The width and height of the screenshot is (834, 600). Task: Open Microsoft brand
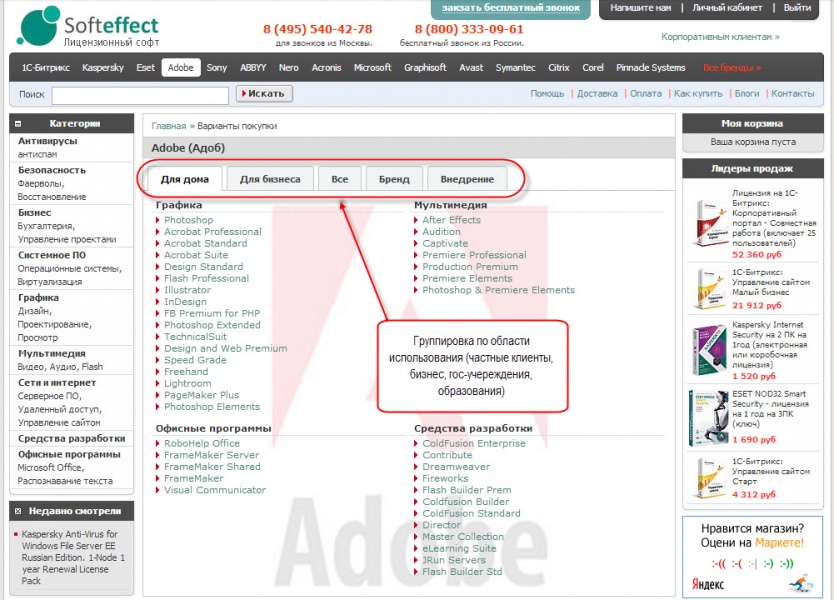372,68
